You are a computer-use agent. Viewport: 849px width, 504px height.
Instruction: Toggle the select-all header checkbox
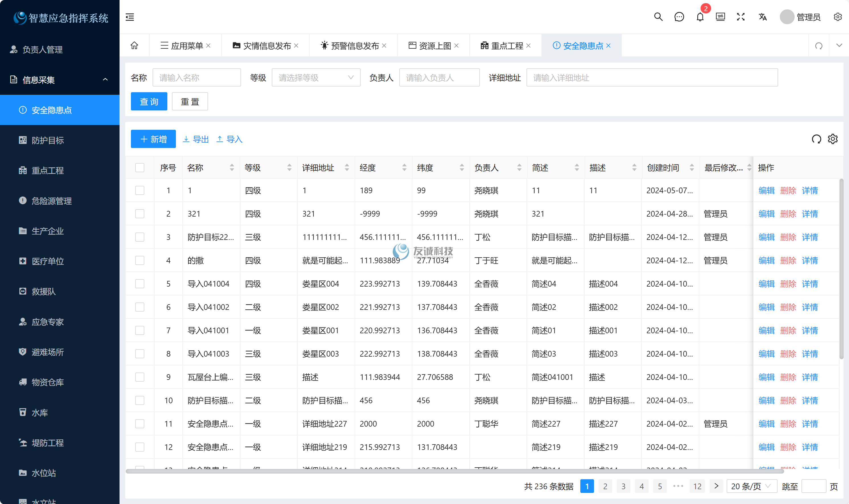[x=139, y=167]
